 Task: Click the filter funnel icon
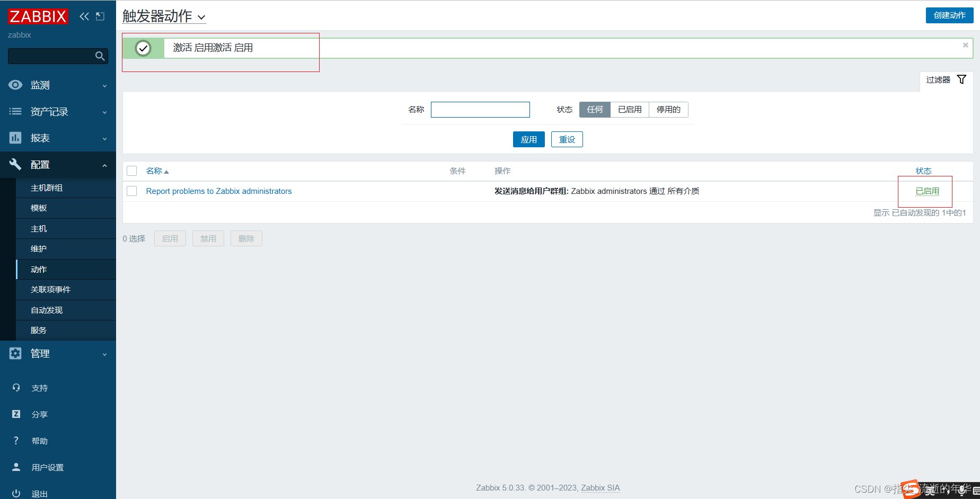coord(961,79)
